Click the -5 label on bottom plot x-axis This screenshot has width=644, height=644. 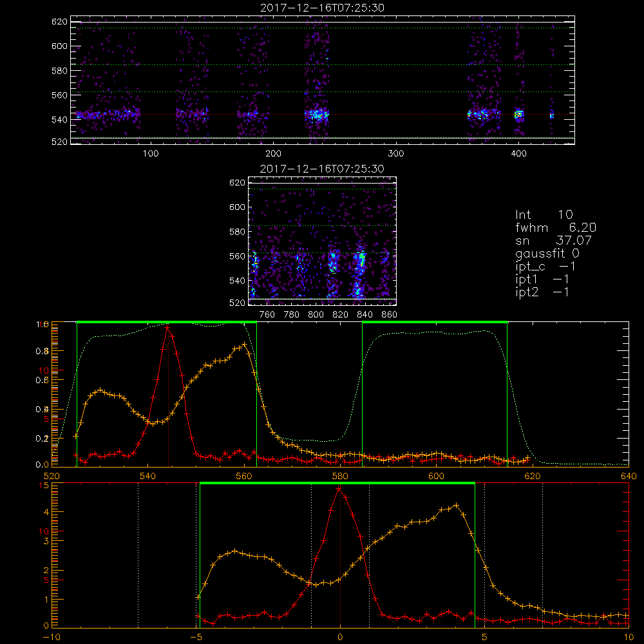pyautogui.click(x=196, y=637)
